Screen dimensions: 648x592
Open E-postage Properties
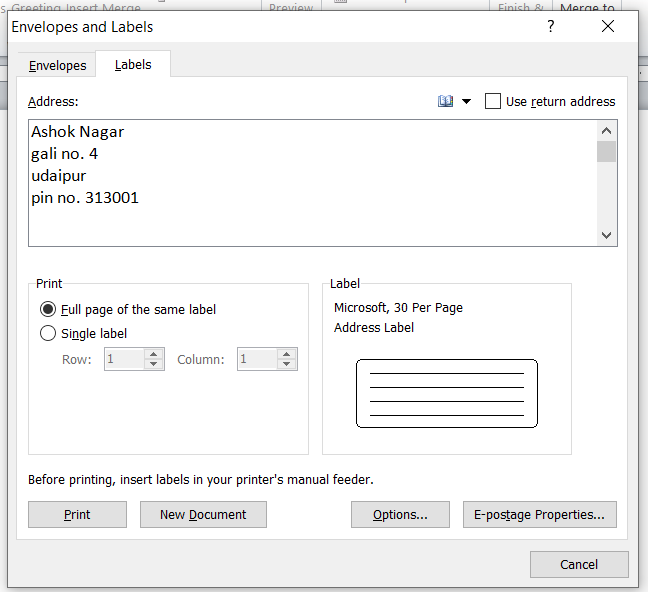click(x=539, y=514)
